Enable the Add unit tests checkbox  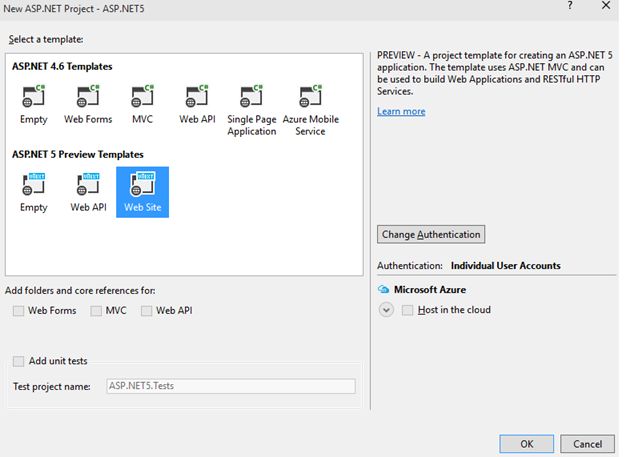point(18,361)
